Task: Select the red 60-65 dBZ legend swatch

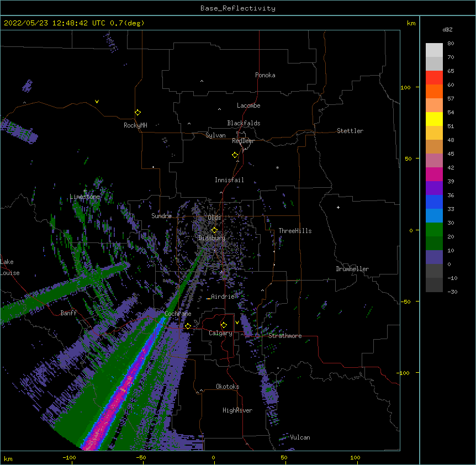Action: tap(434, 78)
